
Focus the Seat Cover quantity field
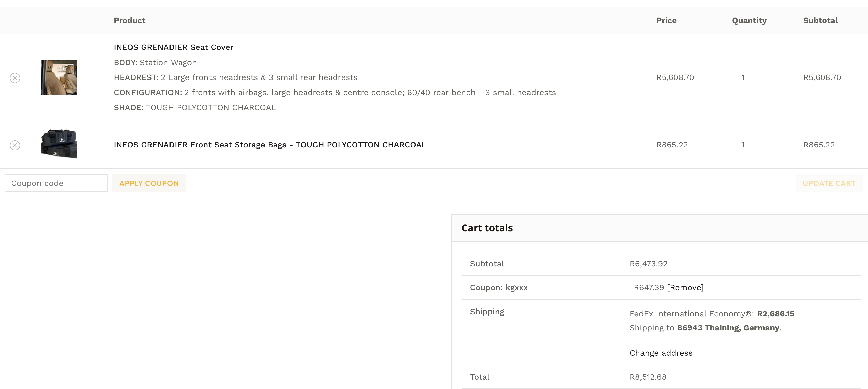tap(747, 78)
